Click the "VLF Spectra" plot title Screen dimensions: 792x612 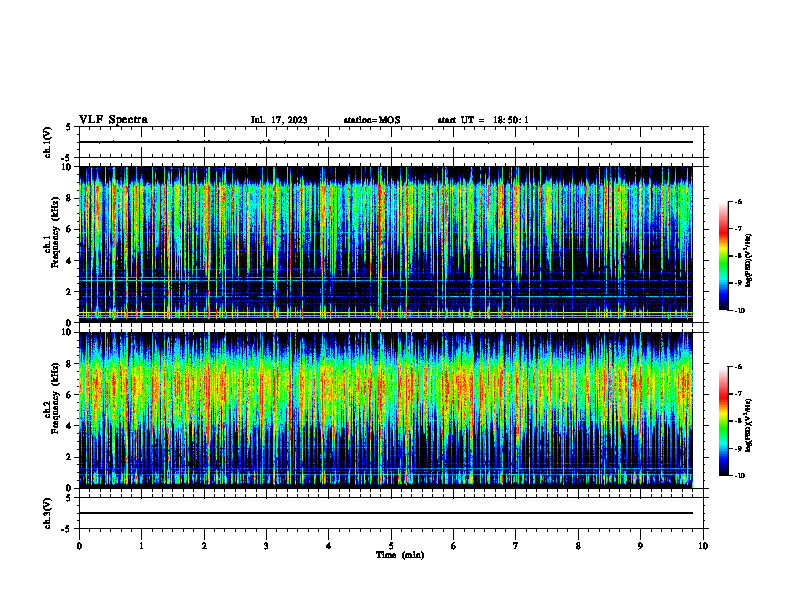click(x=113, y=120)
